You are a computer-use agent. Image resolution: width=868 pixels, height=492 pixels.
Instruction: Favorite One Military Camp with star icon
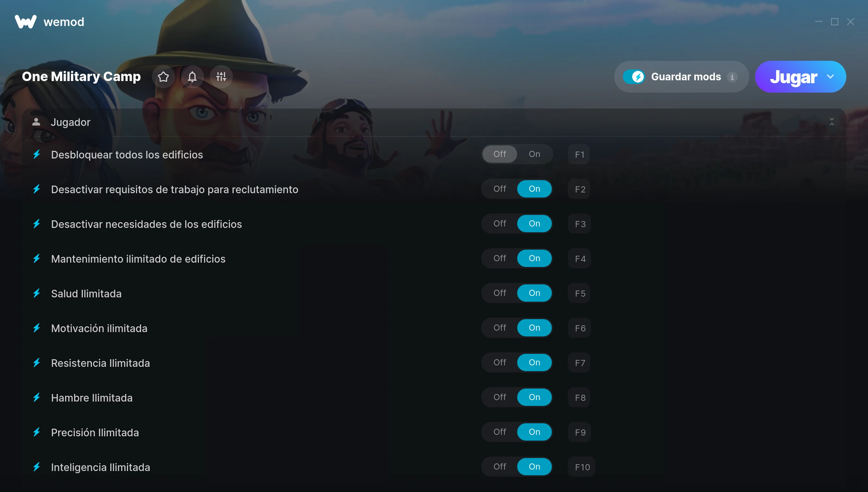pyautogui.click(x=163, y=77)
